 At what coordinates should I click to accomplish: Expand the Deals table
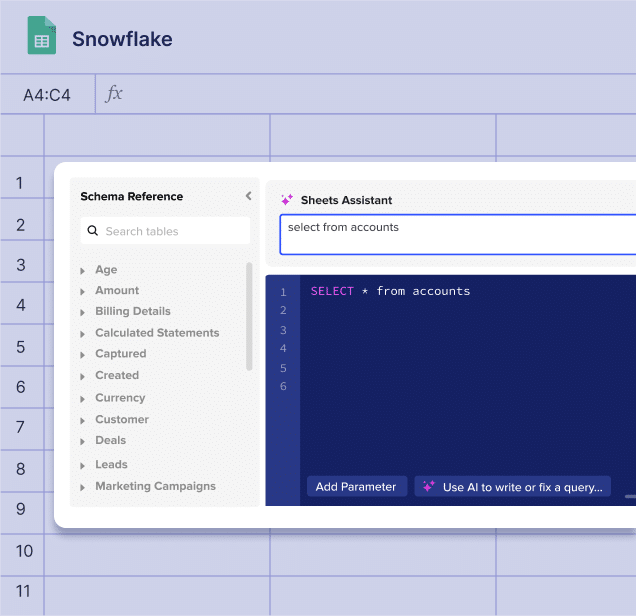(82, 441)
